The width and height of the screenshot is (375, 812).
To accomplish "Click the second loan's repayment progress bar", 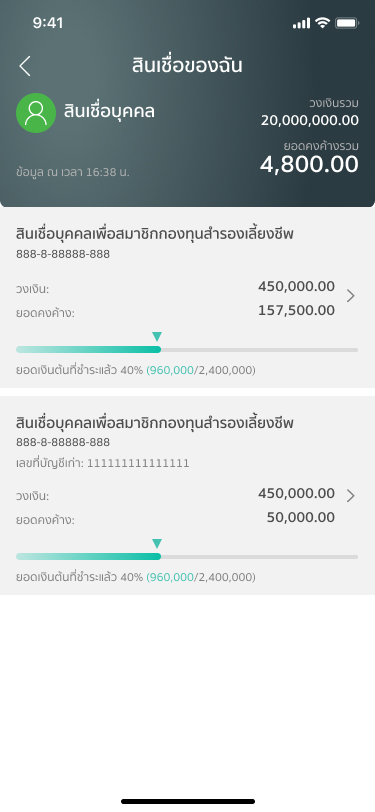I will coord(187,557).
